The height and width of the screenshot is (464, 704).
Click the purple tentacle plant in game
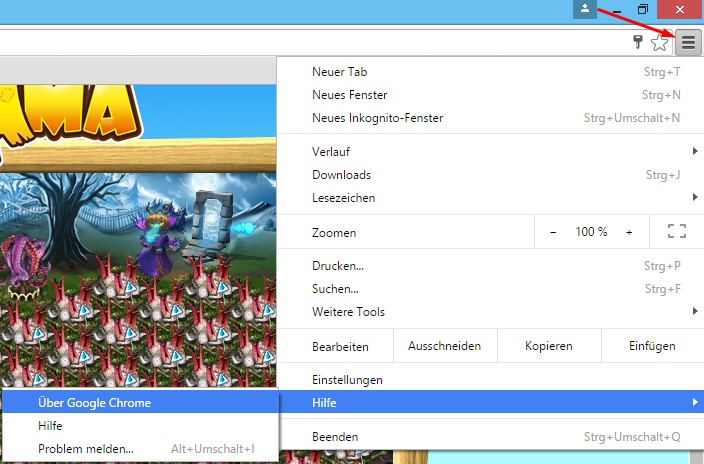click(23, 265)
